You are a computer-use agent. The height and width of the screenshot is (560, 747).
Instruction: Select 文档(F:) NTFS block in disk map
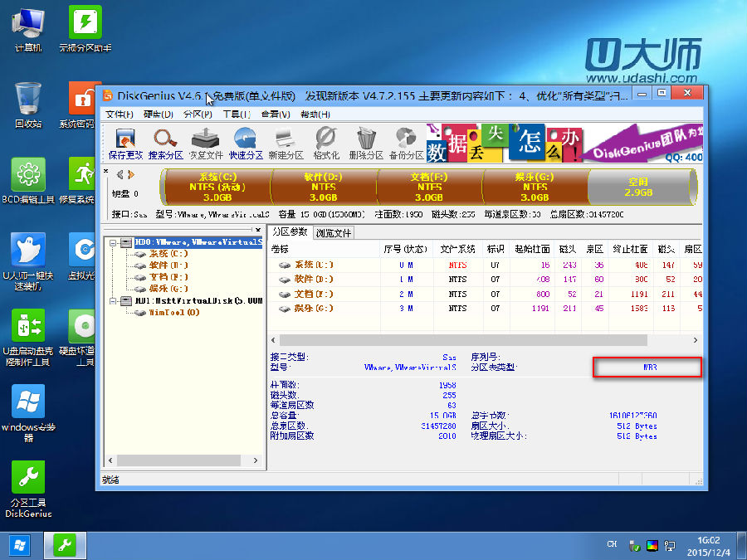coord(429,187)
